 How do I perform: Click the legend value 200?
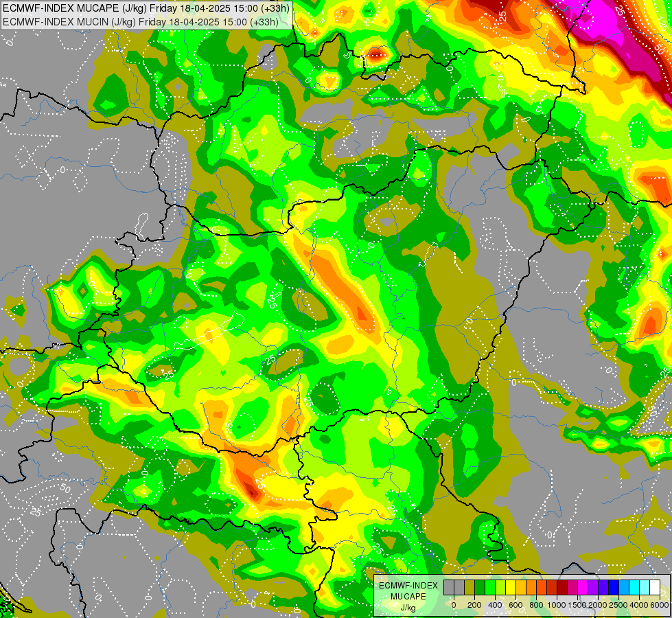[x=474, y=605]
